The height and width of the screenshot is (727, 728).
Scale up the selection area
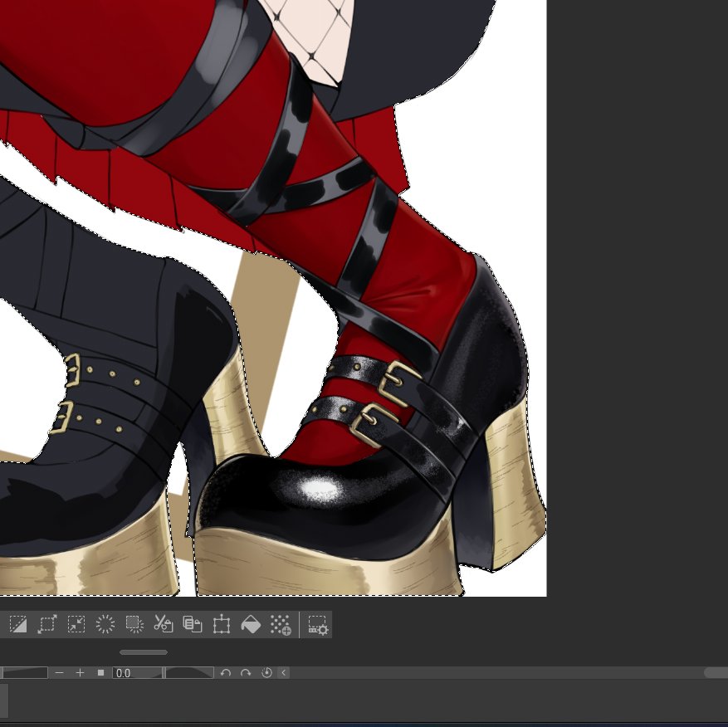46,625
